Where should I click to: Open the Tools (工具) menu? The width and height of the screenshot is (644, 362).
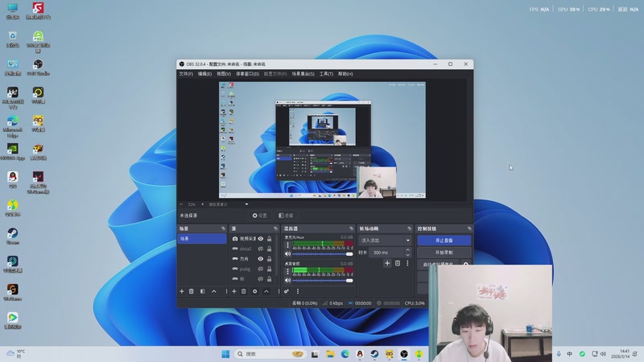pyautogui.click(x=326, y=74)
